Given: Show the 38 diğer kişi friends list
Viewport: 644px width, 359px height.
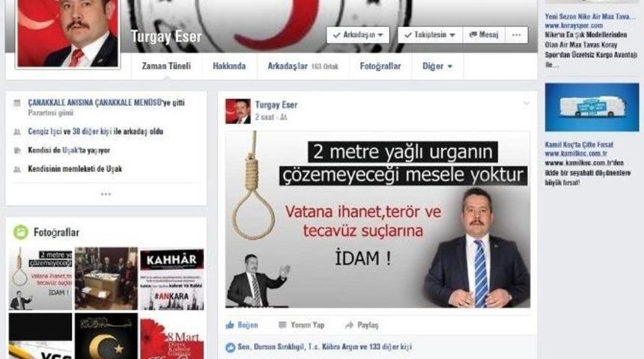Looking at the screenshot, I should (92, 132).
